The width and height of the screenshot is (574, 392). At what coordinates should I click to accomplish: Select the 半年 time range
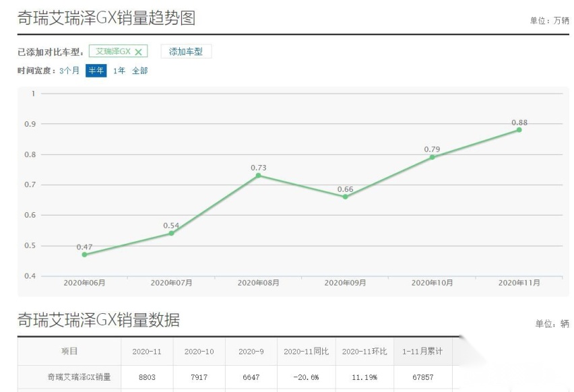(x=96, y=71)
